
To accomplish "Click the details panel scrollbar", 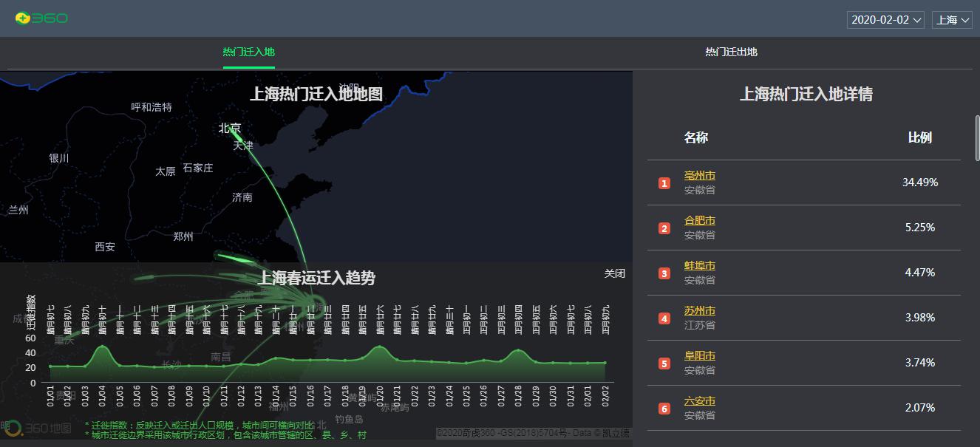I will [x=977, y=137].
